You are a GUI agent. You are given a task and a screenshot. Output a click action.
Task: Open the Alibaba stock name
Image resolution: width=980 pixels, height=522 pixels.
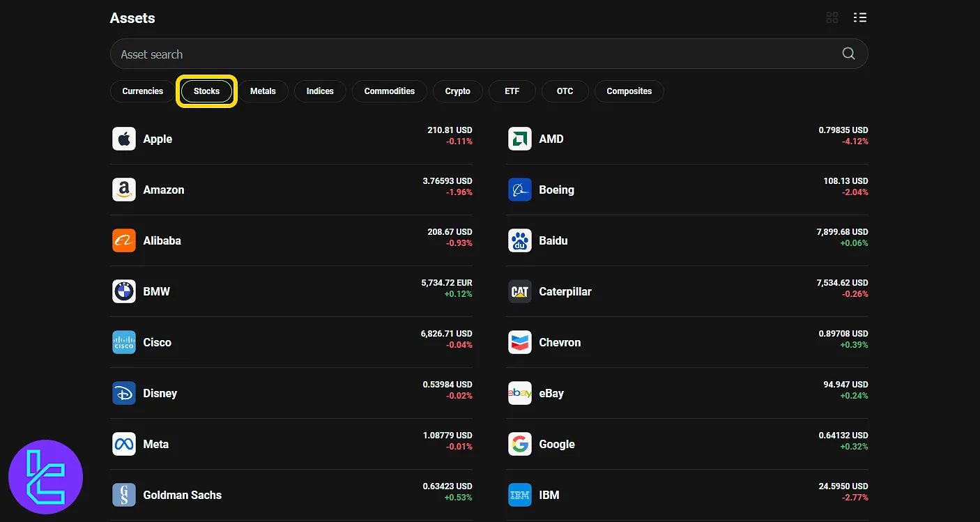click(x=162, y=240)
